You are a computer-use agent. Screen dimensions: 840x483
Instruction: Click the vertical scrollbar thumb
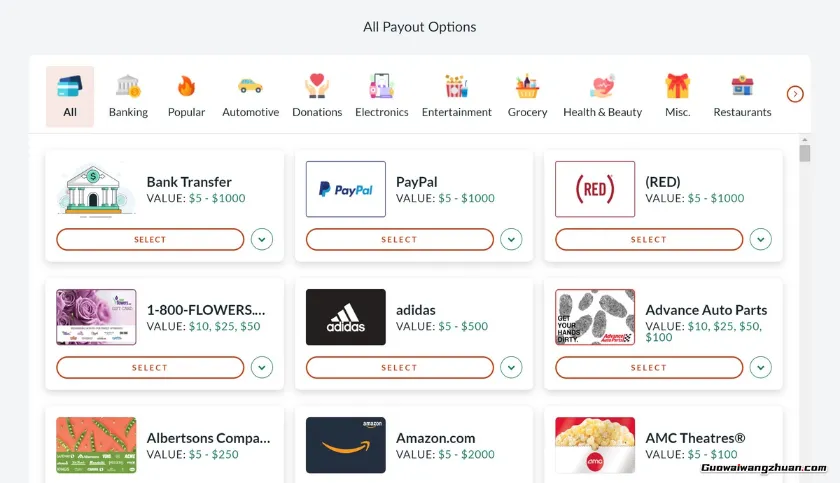click(x=805, y=153)
